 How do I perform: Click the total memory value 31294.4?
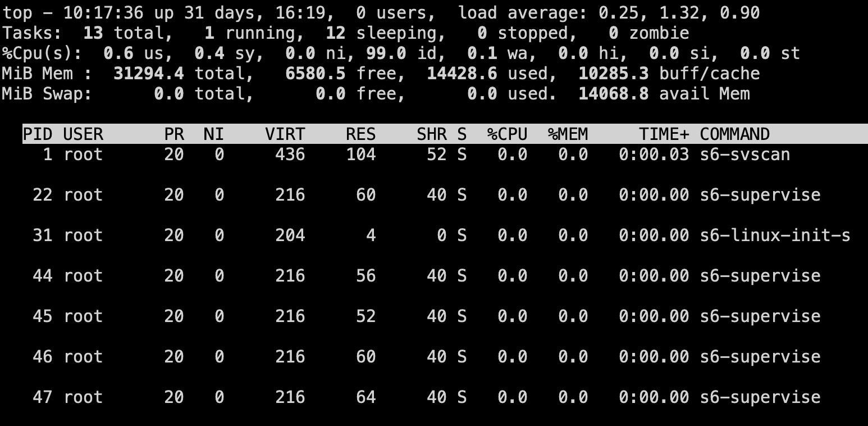(149, 74)
